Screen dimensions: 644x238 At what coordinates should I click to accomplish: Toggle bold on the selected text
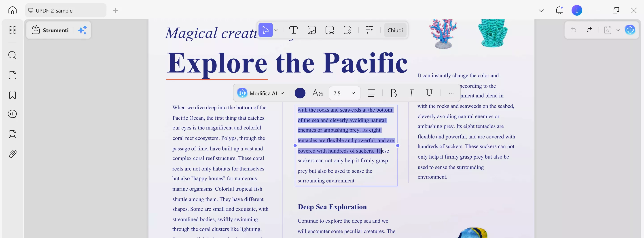(394, 93)
